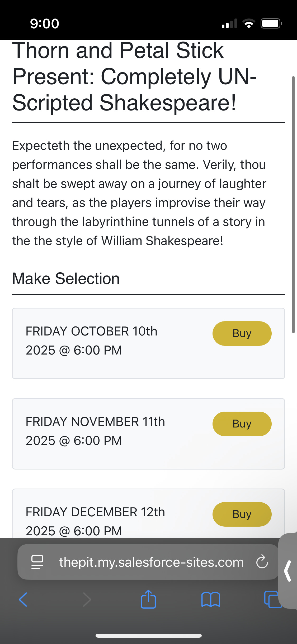
Task: Tap the home indicator bar
Action: click(x=148, y=636)
